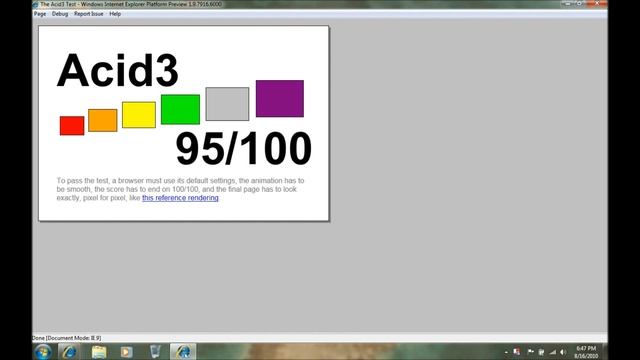
Task: Click the 95/100 score text
Action: click(244, 148)
